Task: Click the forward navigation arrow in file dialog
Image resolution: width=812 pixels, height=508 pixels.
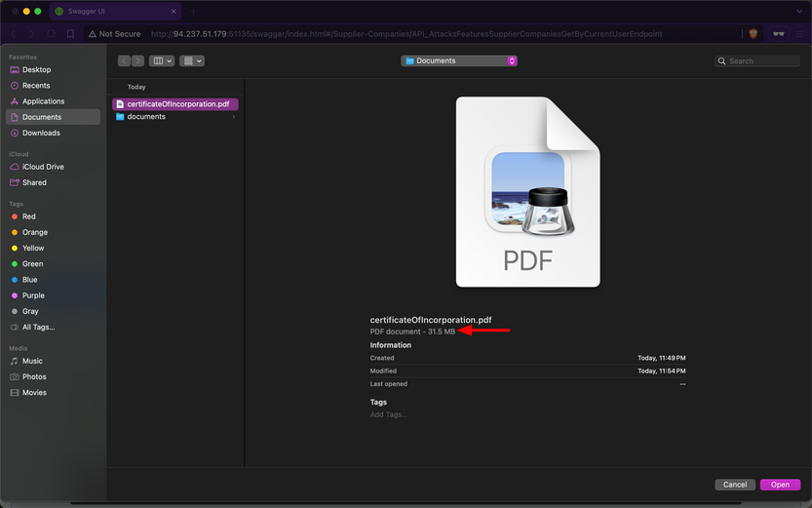Action: pos(137,60)
